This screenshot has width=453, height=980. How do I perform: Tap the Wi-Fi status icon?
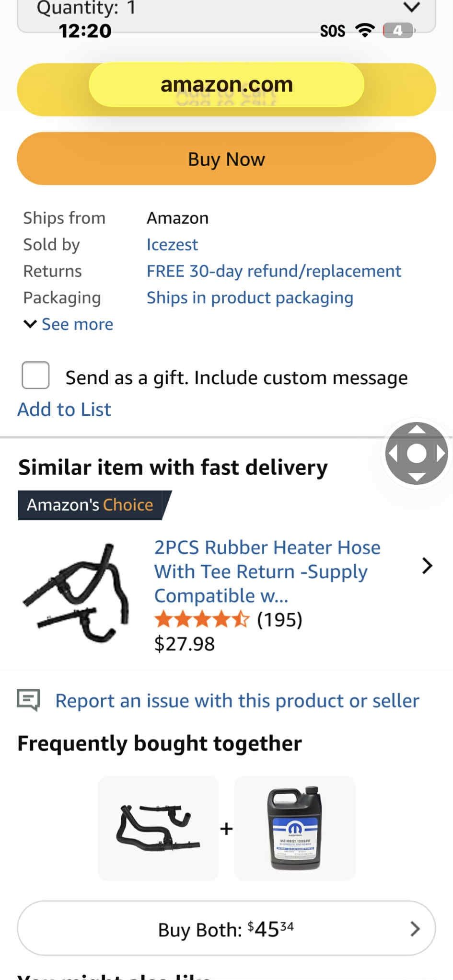tap(364, 31)
